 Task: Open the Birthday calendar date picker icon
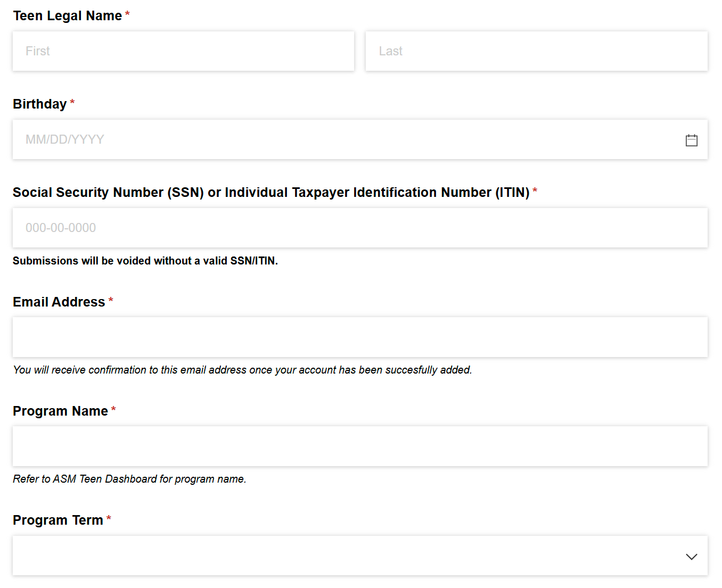pyautogui.click(x=691, y=140)
